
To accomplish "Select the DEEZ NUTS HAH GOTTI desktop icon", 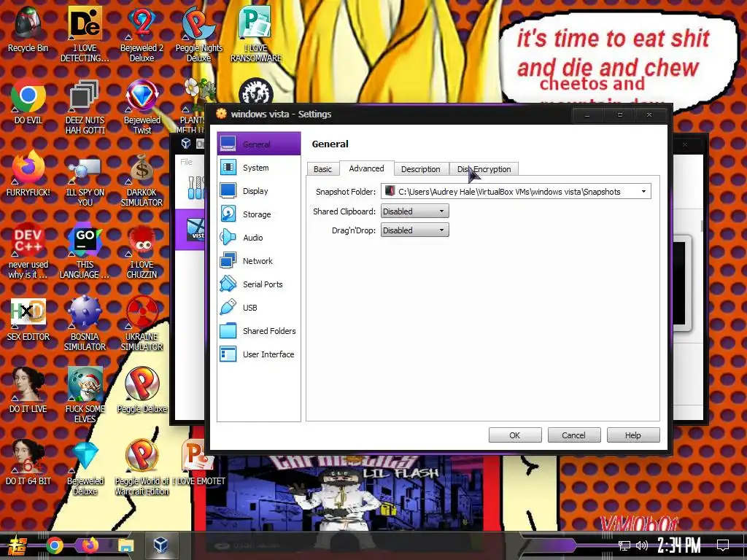I will 85,106.
